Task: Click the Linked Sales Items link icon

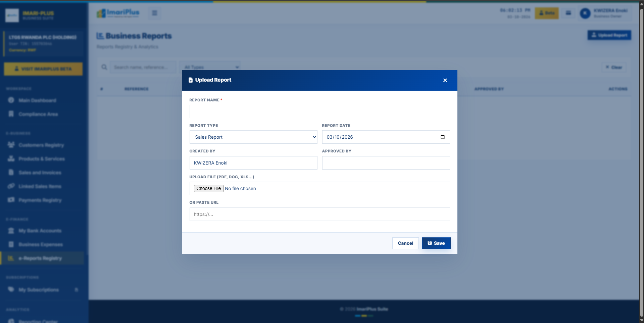Action: pos(11,186)
